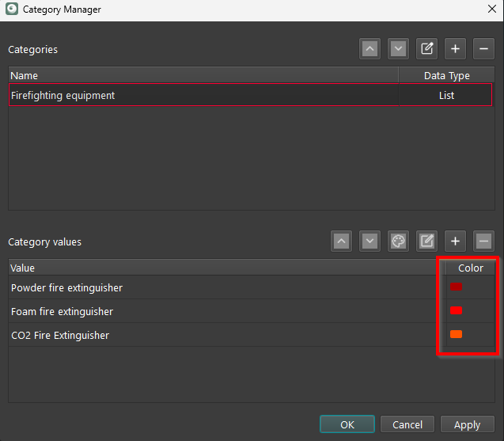Remove the selected category value
Screen dimensions: 504x441
click(x=483, y=241)
